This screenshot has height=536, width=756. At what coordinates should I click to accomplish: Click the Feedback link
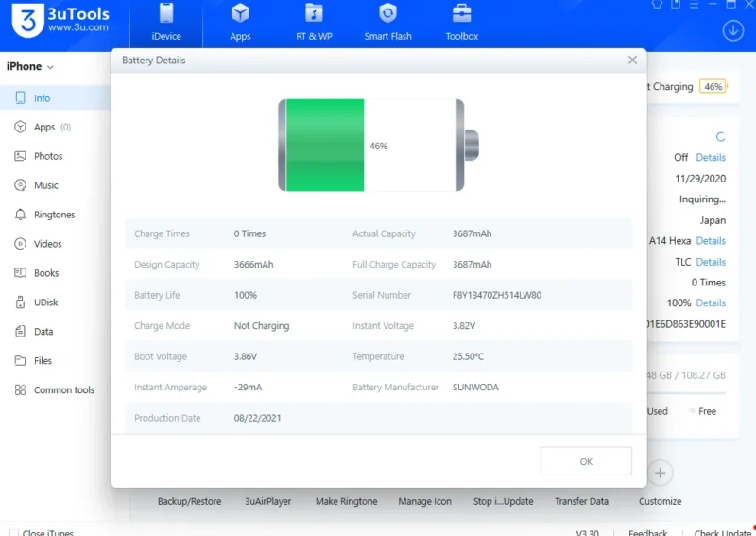[x=647, y=532]
